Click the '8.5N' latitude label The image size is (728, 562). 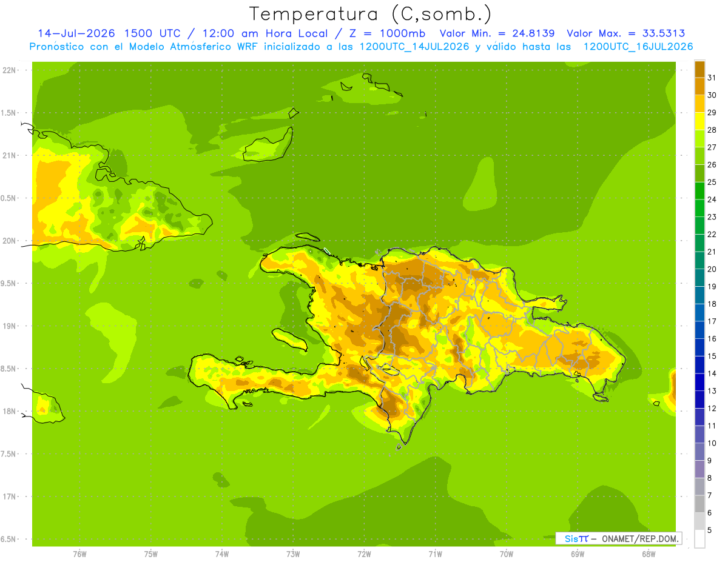click(10, 369)
